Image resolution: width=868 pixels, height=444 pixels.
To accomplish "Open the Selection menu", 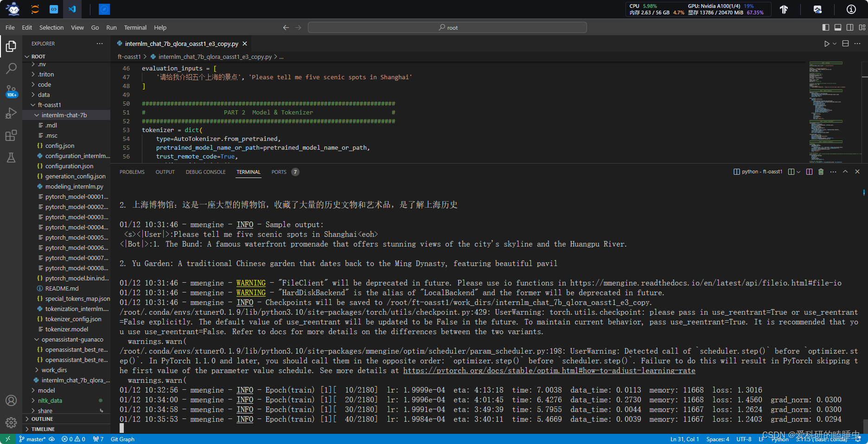I will [x=51, y=28].
